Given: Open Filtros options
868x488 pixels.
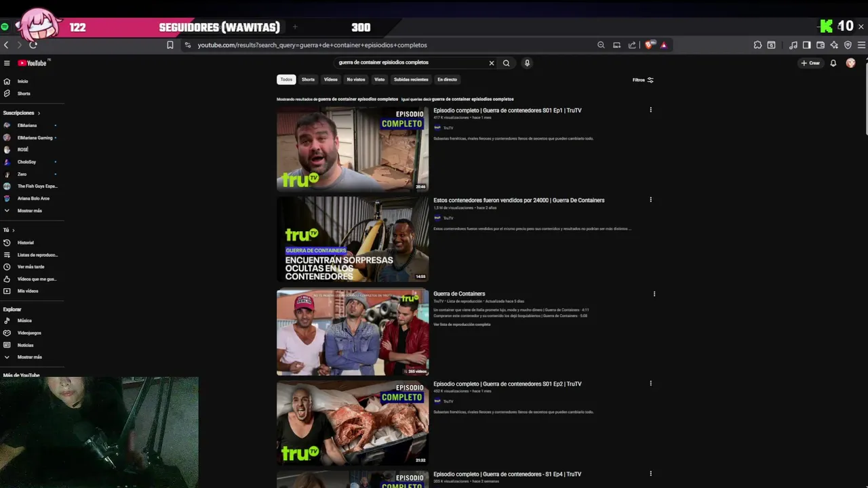Looking at the screenshot, I should pyautogui.click(x=643, y=80).
